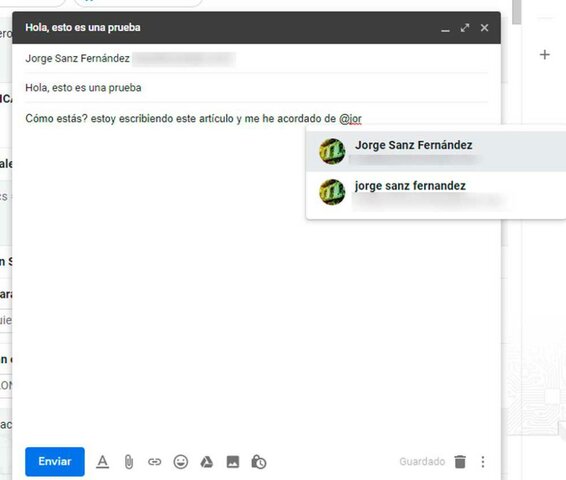The image size is (566, 480).
Task: Click the plus add-on icon in side panel
Action: (x=545, y=55)
